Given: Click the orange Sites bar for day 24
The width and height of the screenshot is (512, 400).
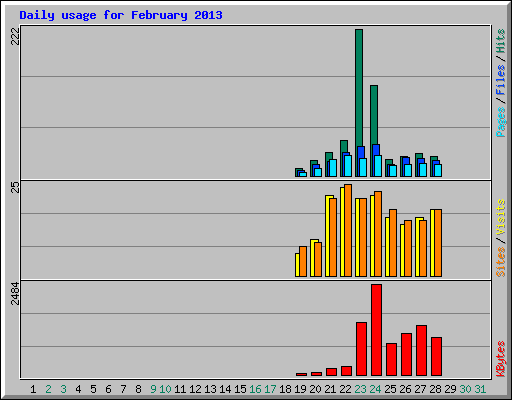Looking at the screenshot, I should [378, 234].
